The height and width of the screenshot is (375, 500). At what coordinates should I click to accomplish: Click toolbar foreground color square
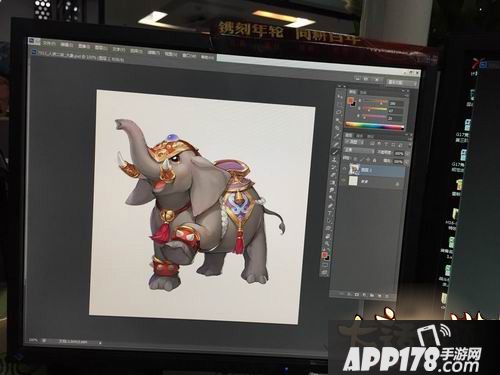pos(325,254)
